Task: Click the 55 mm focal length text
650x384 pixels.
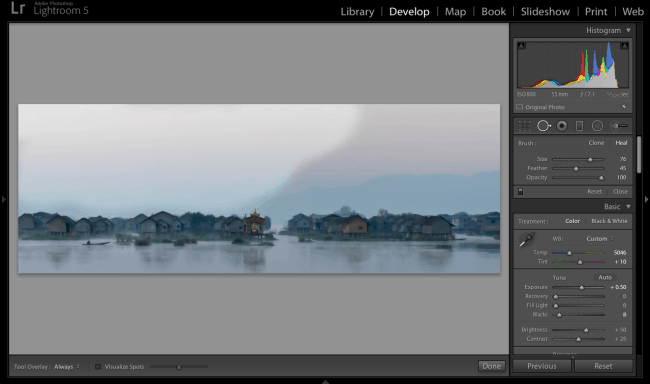Action: pos(559,95)
